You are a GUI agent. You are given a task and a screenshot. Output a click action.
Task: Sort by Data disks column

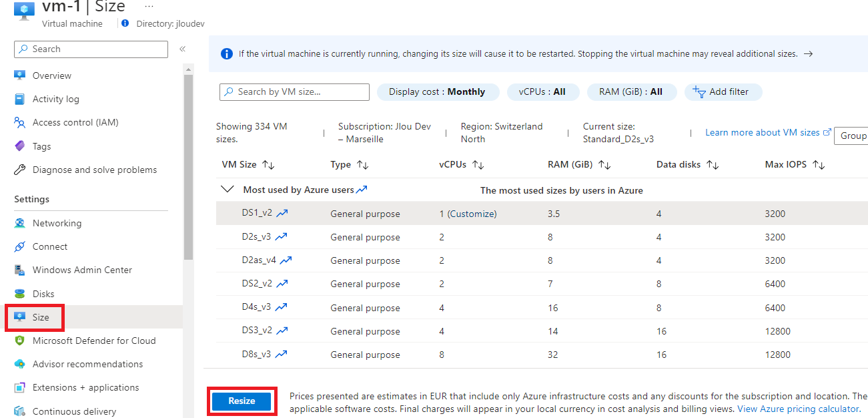tap(687, 164)
